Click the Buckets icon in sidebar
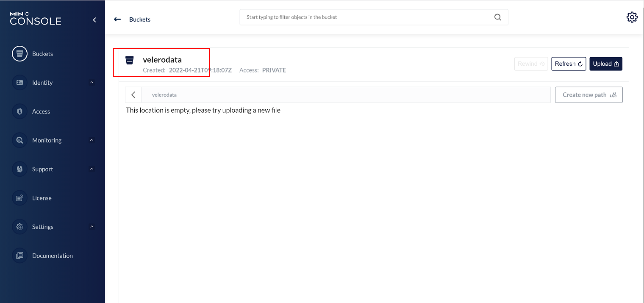Screen dimensions: 644x303 click(19, 54)
